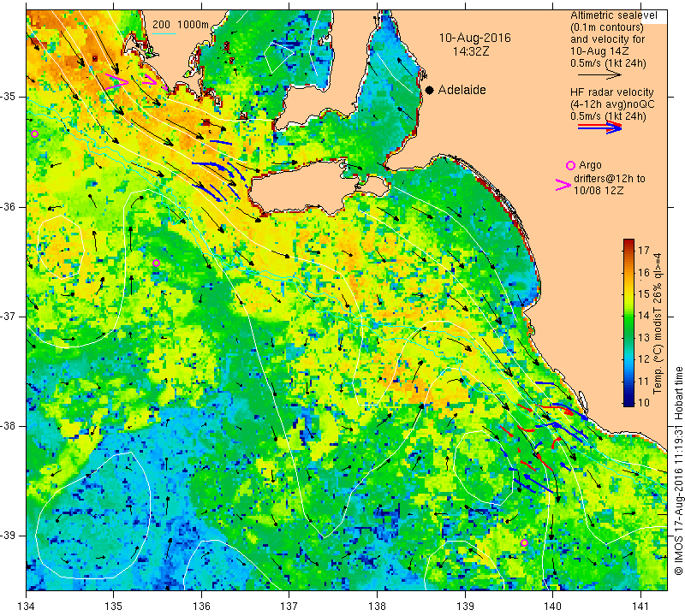The height and width of the screenshot is (616, 685).
Task: Click the '(4-12h avg)noQC' legend text
Action: 612,104
